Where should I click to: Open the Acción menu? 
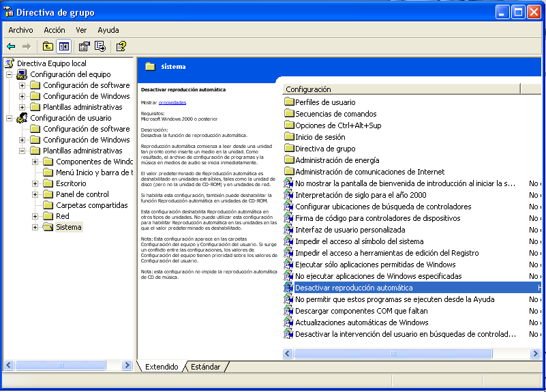pyautogui.click(x=55, y=30)
